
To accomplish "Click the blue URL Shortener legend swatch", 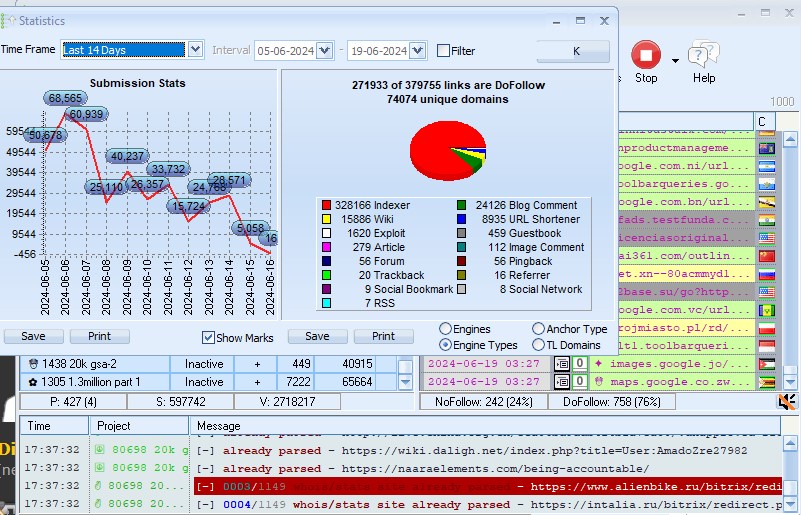I will point(461,219).
